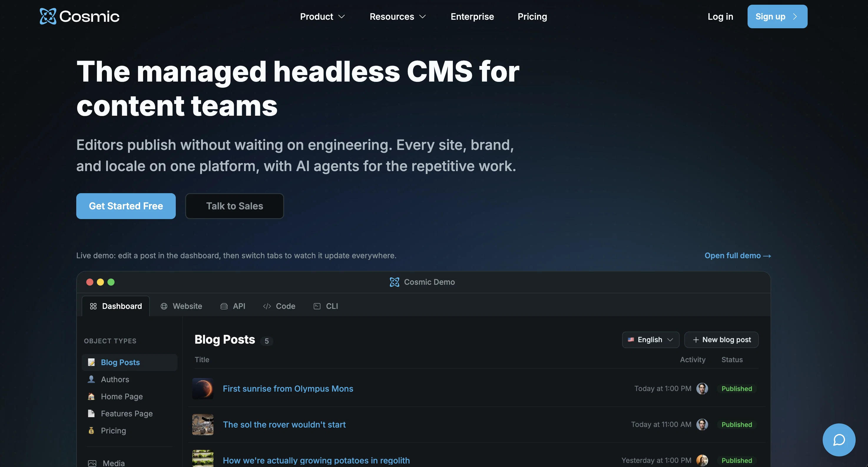868x467 pixels.
Task: Open the English language dropdown
Action: coord(650,340)
